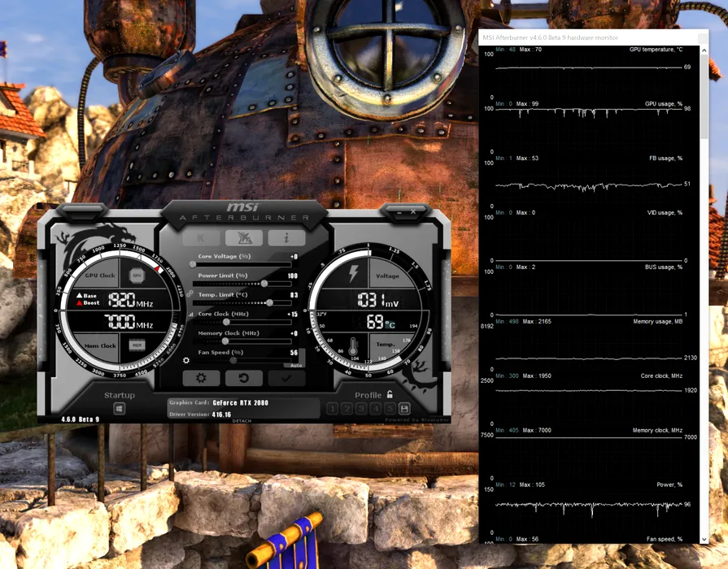The height and width of the screenshot is (569, 728).
Task: Click the '7000 MHz' memory clock readout
Action: pyautogui.click(x=129, y=322)
